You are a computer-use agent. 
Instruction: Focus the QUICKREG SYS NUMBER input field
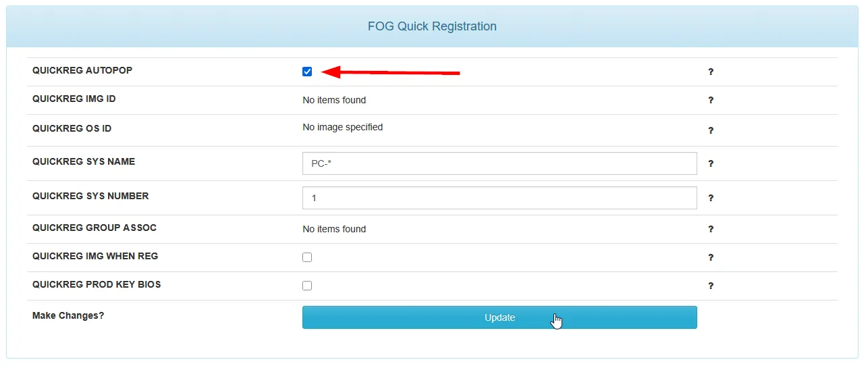[499, 198]
